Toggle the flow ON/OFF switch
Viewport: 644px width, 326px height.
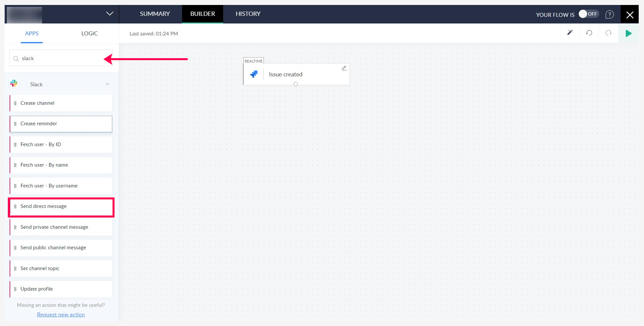[588, 14]
